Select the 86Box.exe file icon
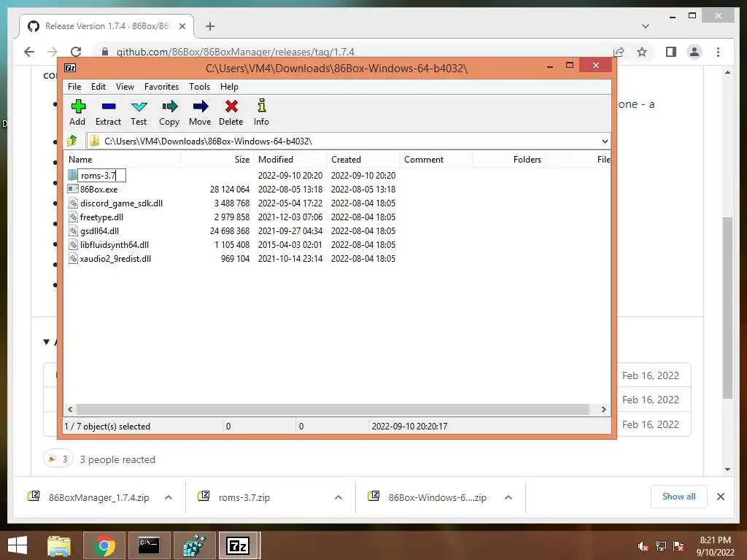The height and width of the screenshot is (560, 747). pyautogui.click(x=73, y=189)
